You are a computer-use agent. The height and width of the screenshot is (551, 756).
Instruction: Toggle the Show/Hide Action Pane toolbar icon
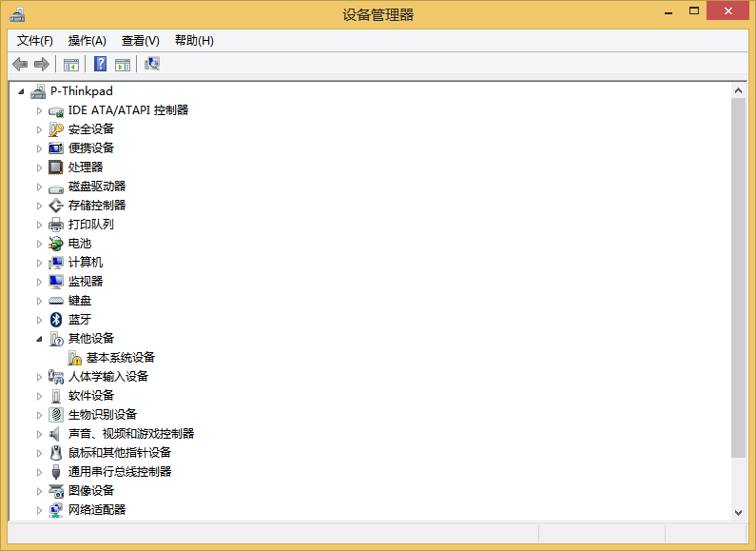tap(123, 64)
